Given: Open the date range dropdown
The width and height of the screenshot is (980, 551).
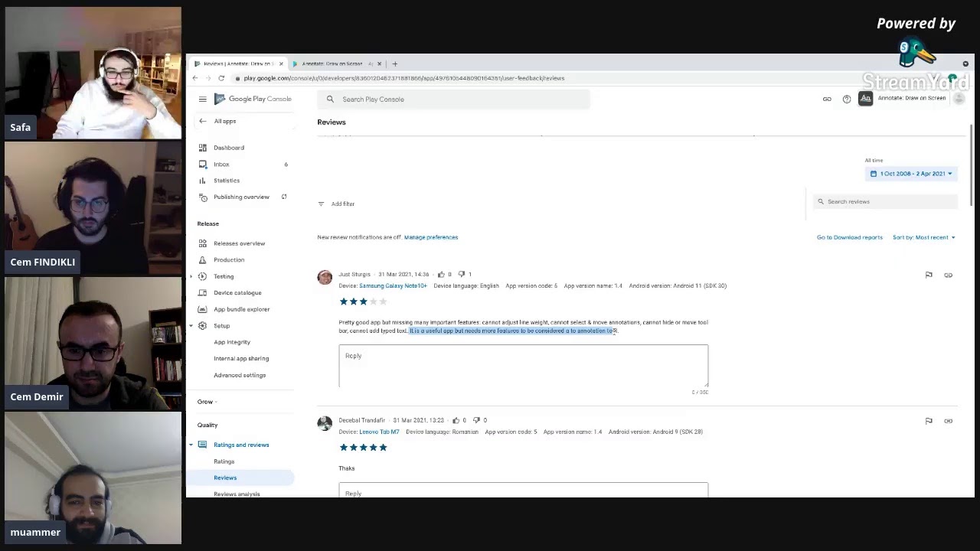Looking at the screenshot, I should point(911,174).
